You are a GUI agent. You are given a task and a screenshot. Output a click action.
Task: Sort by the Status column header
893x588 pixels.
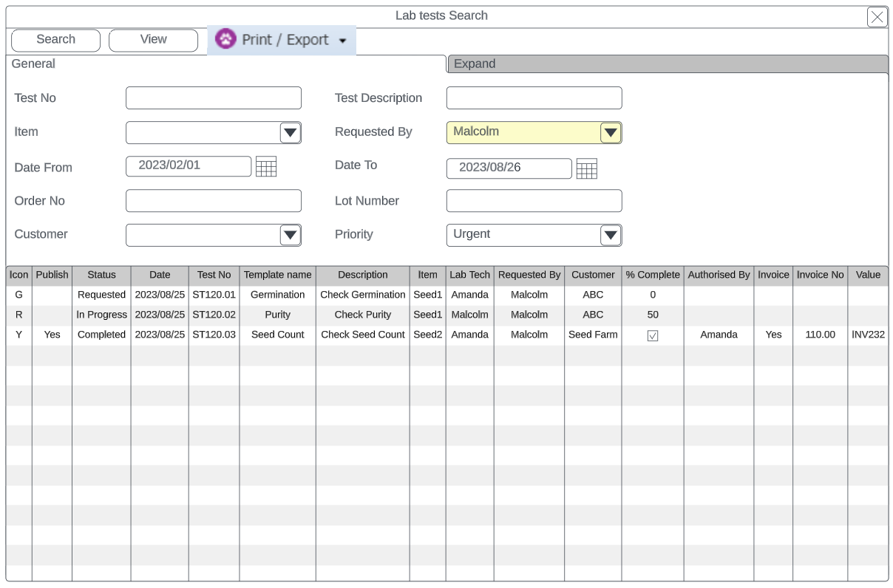tap(101, 275)
